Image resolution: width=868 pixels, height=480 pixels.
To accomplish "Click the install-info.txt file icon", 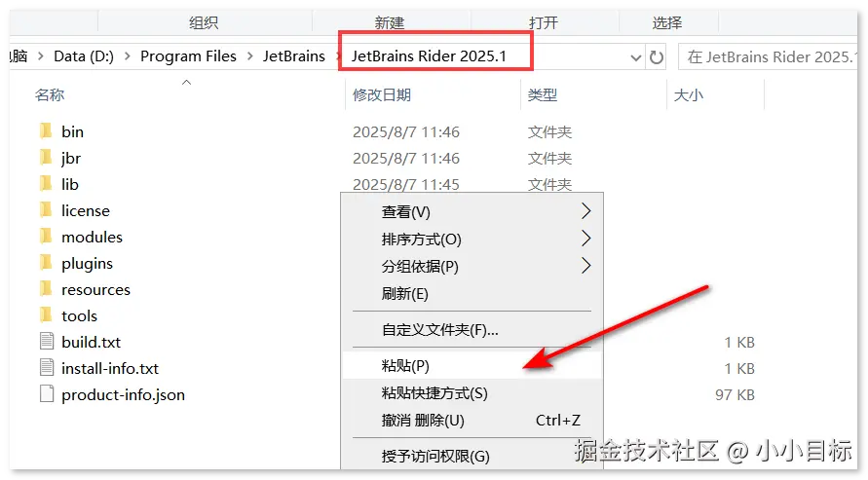I will pos(47,367).
